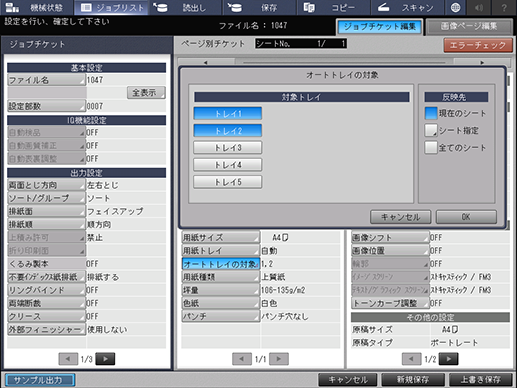Click the シートNo. field
Image resolution: width=517 pixels, height=388 pixels.
point(301,44)
